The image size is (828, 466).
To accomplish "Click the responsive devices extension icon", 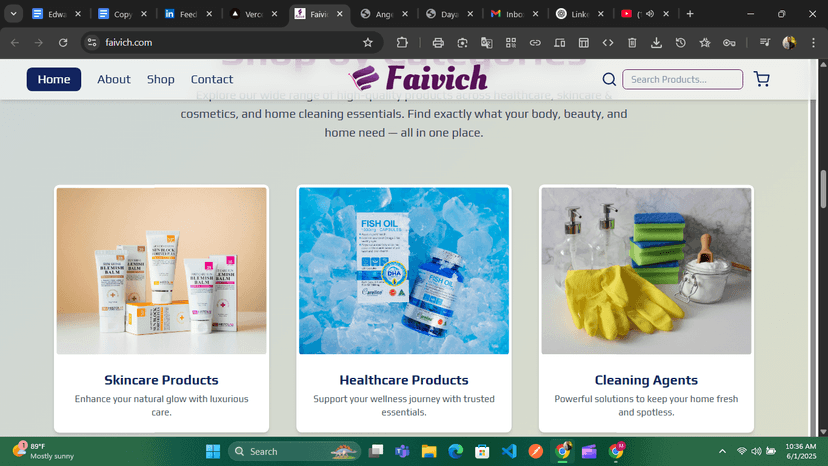I will (559, 43).
